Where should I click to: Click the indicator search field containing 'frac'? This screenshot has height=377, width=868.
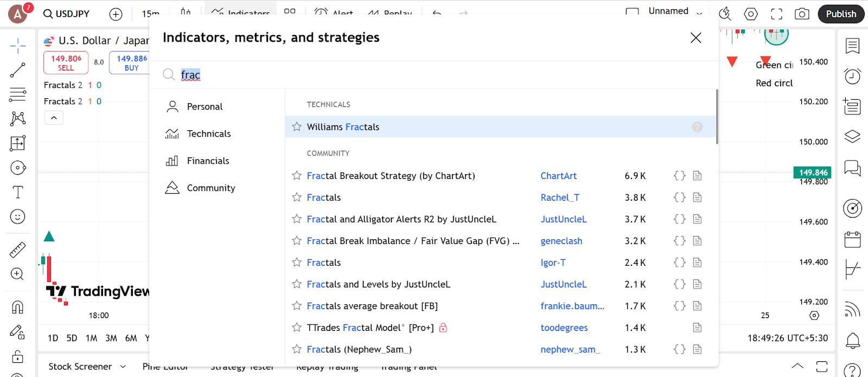[x=434, y=75]
